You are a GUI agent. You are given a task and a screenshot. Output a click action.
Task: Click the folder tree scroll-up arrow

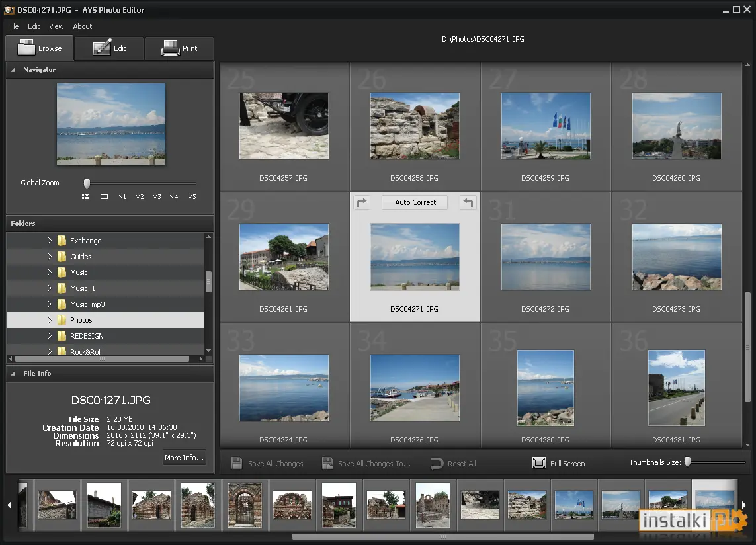coord(208,237)
